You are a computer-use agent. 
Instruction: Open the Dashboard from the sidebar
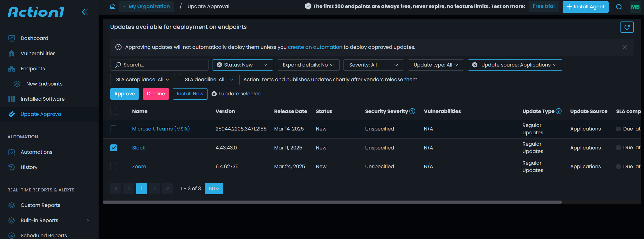[x=34, y=38]
